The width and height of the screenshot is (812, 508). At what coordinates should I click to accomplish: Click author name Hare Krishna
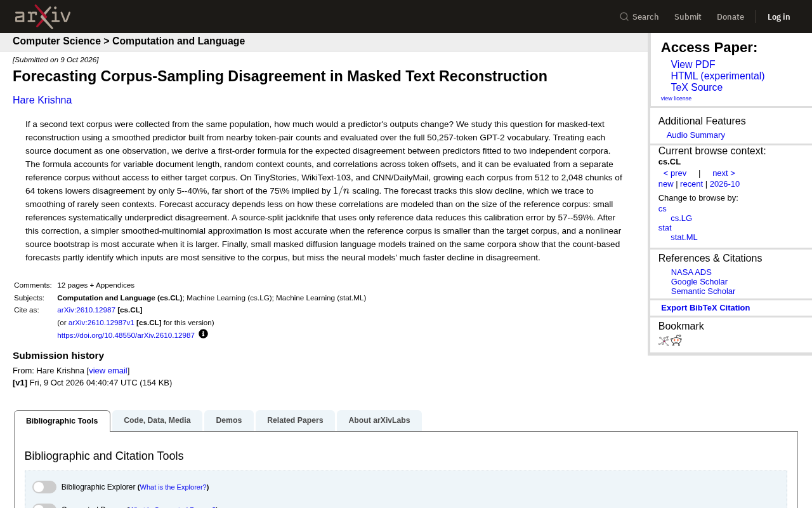click(x=43, y=100)
